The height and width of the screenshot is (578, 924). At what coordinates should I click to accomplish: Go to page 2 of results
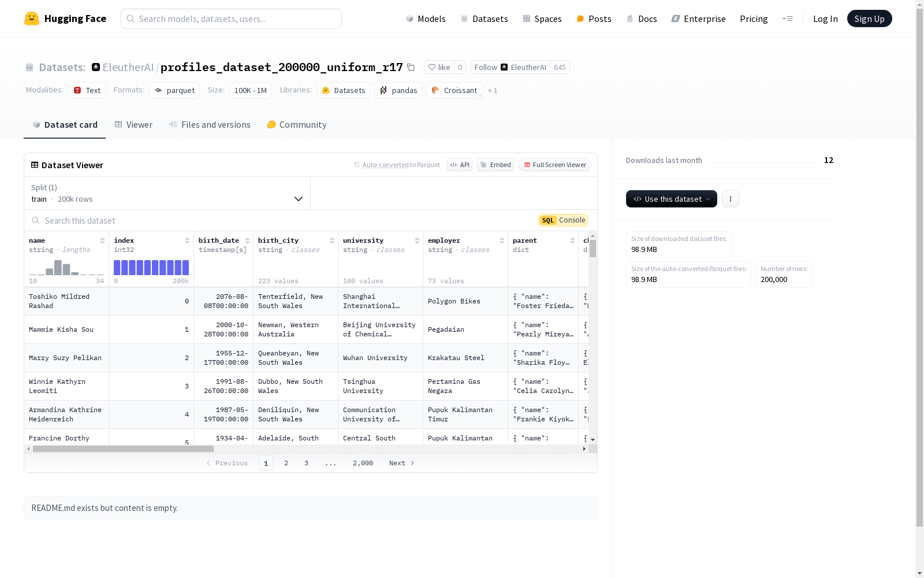286,463
